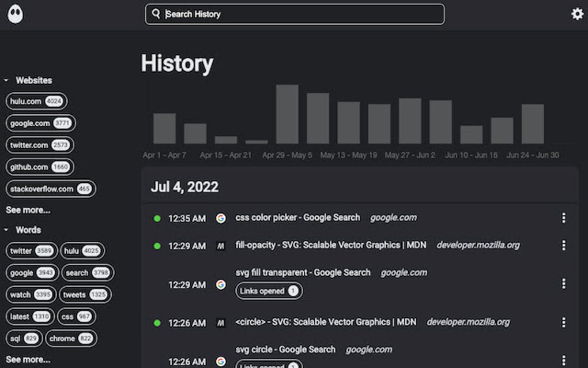Expand Links opened under svg fill transparent
This screenshot has width=588, height=368.
click(269, 291)
